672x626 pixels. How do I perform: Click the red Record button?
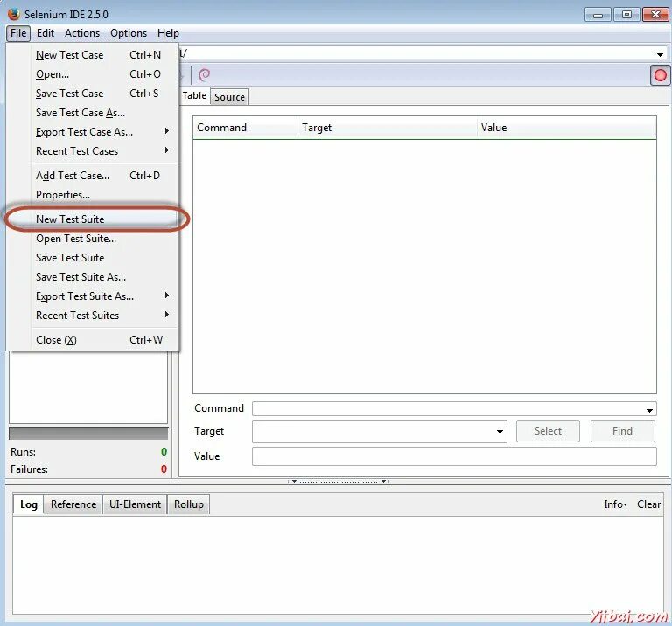point(660,75)
